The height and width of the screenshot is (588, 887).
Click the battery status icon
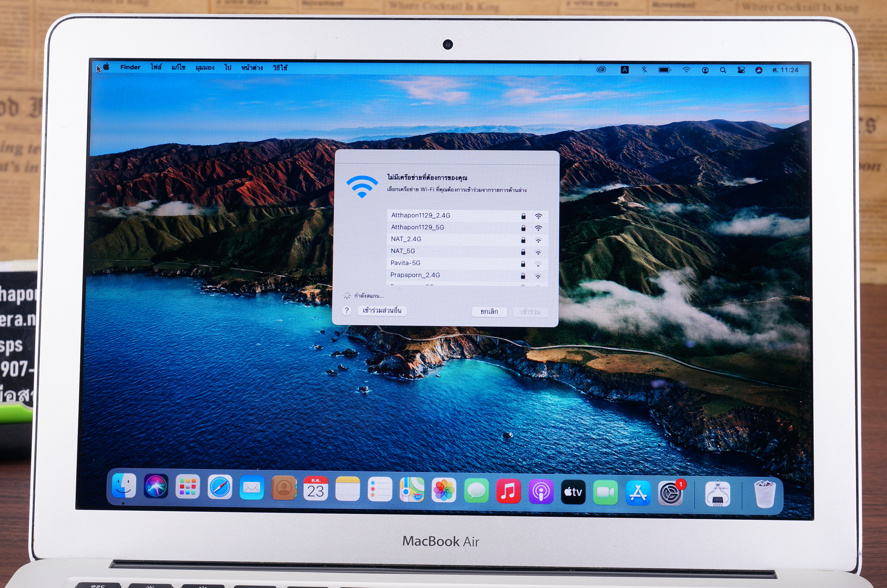coord(665,70)
